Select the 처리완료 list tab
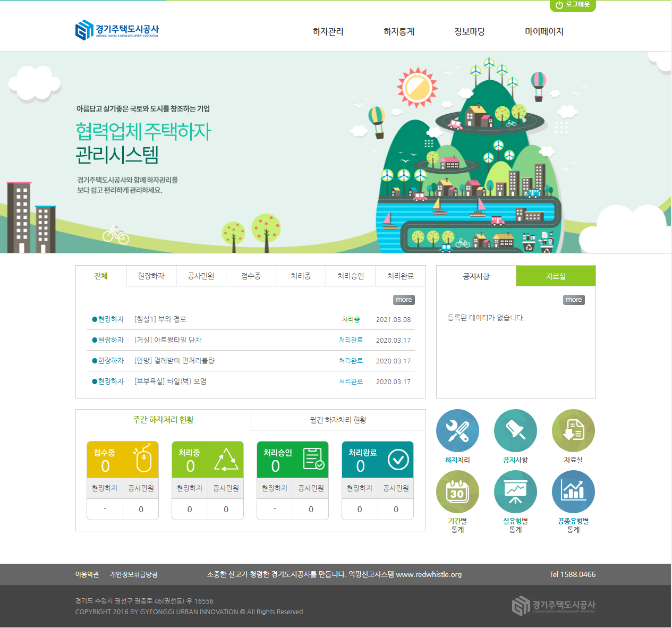The width and height of the screenshot is (672, 628). (401, 276)
